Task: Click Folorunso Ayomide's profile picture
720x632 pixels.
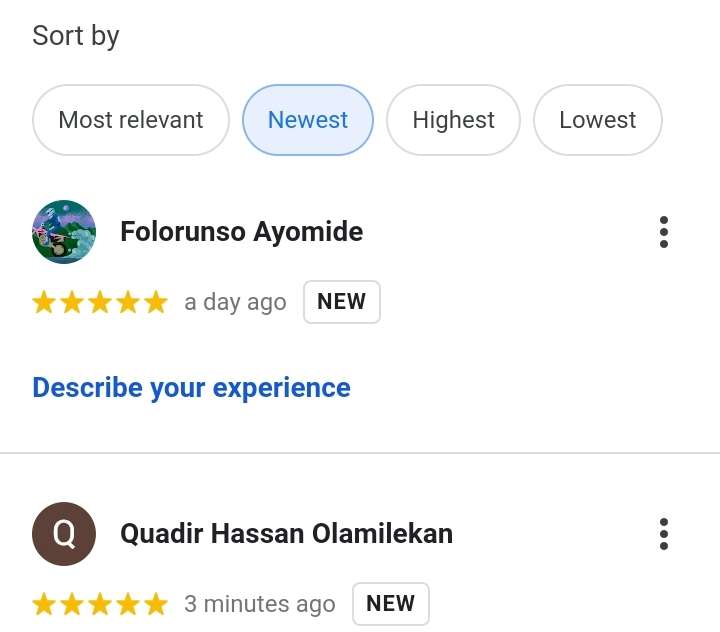Action: (x=64, y=232)
